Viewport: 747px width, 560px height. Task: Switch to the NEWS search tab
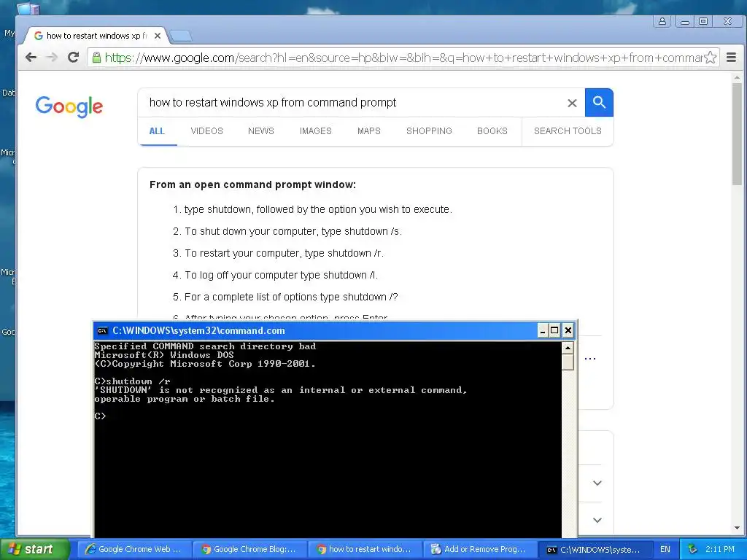(260, 131)
